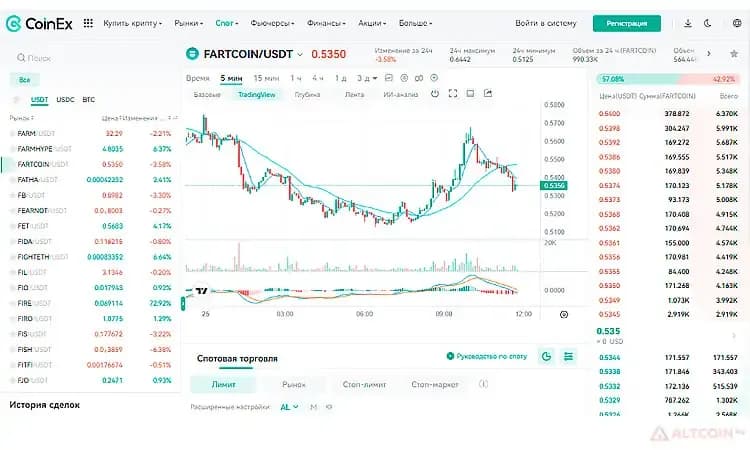
Task: Select the Рынок order type
Action: 294,384
